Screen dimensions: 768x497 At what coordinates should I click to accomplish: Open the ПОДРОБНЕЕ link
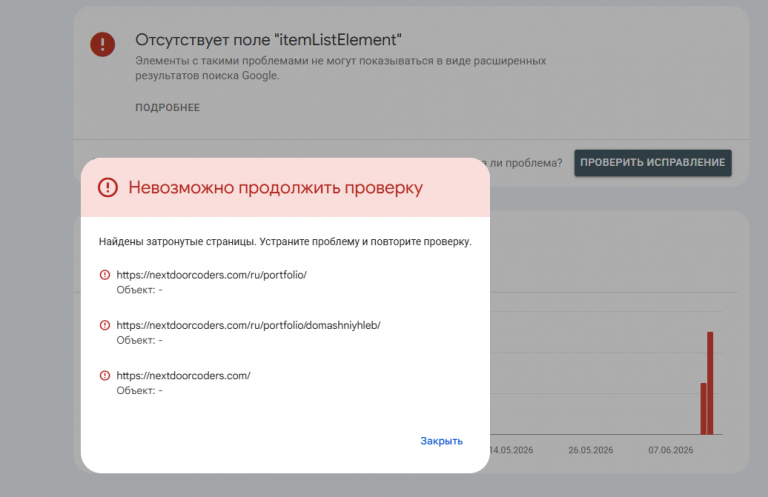pyautogui.click(x=168, y=107)
